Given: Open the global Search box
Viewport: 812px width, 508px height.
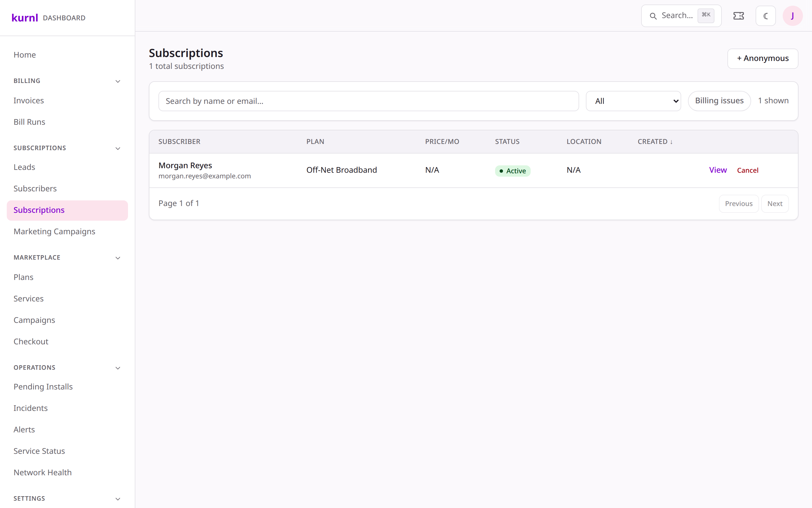Looking at the screenshot, I should [681, 16].
